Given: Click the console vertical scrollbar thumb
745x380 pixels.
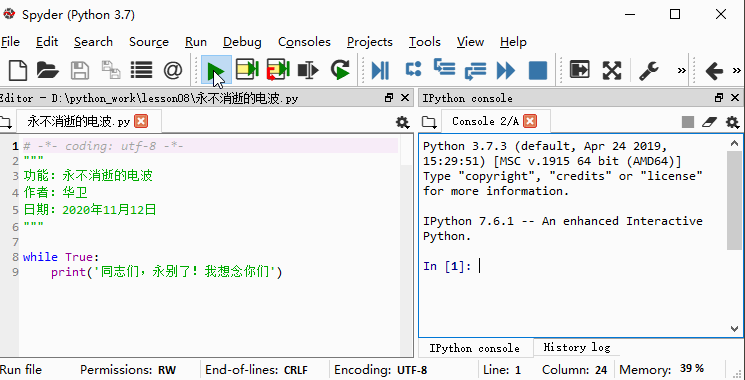Looking at the screenshot, I should point(734,200).
